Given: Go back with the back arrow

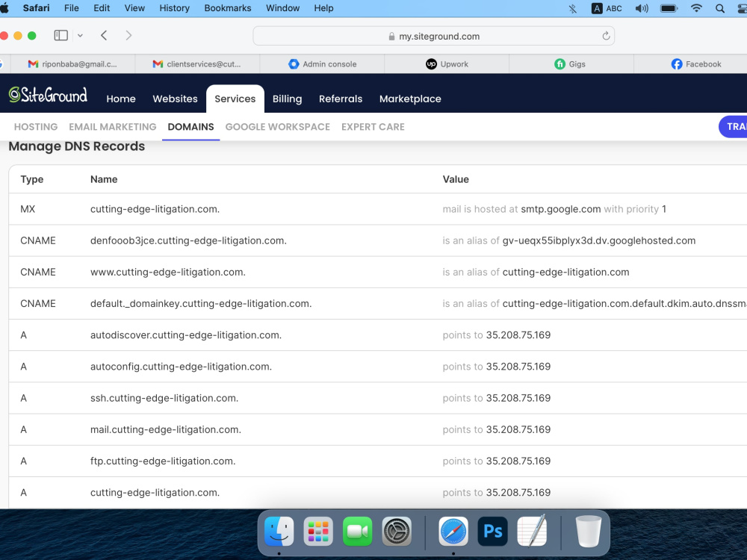Looking at the screenshot, I should coord(104,35).
